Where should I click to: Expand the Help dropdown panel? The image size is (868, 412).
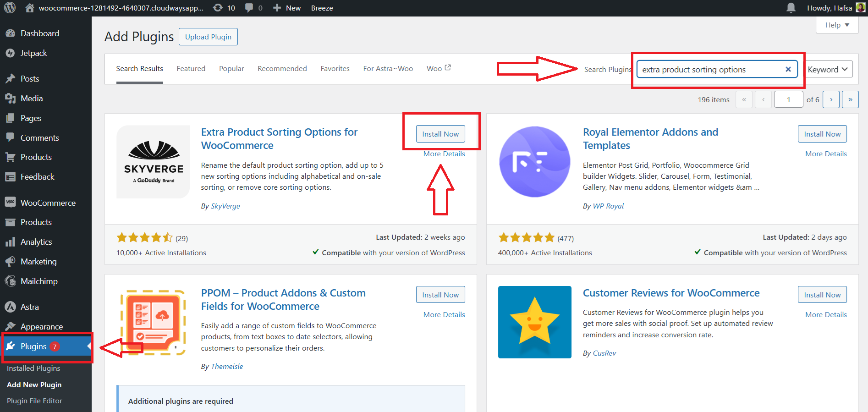[x=837, y=25]
